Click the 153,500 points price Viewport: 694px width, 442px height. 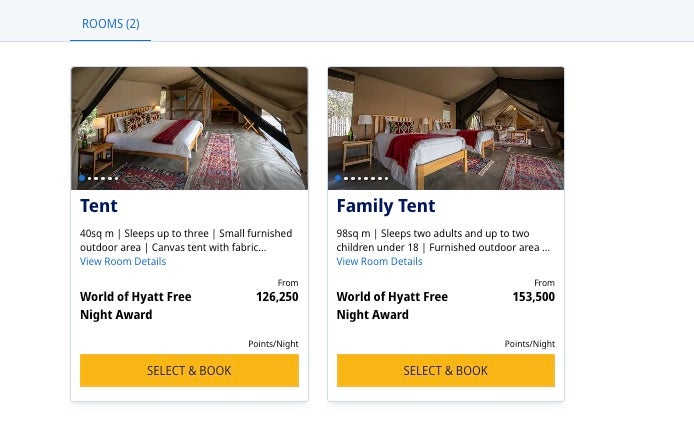click(x=533, y=297)
